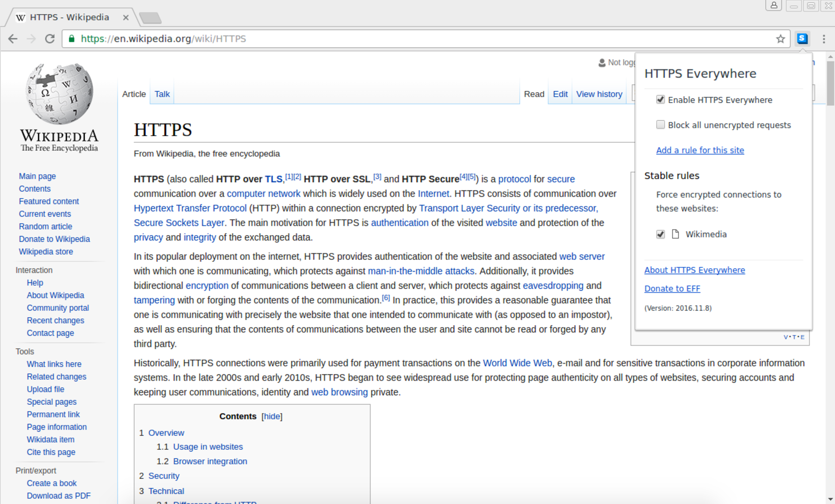Open the Donate to EFF link
Image resolution: width=835 pixels, height=504 pixels.
point(672,289)
